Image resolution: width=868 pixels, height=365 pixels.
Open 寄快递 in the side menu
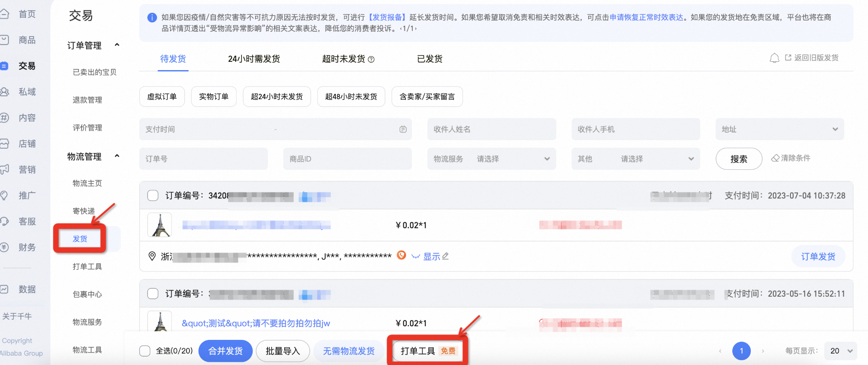(x=84, y=211)
